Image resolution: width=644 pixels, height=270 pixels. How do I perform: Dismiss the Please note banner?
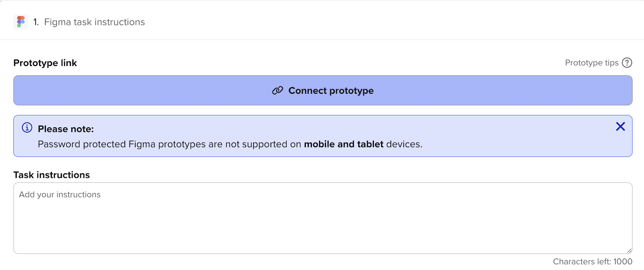point(620,127)
